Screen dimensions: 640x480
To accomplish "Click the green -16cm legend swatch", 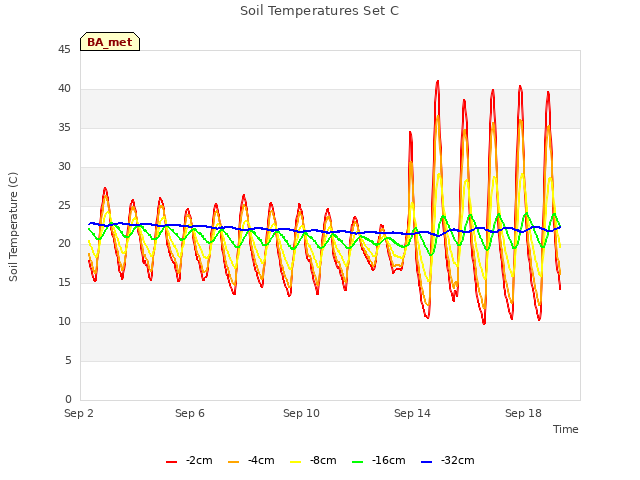I will (357, 462).
